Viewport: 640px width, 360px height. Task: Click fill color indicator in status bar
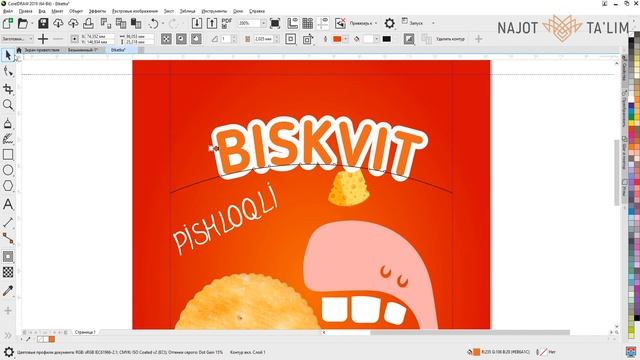pyautogui.click(x=476, y=352)
